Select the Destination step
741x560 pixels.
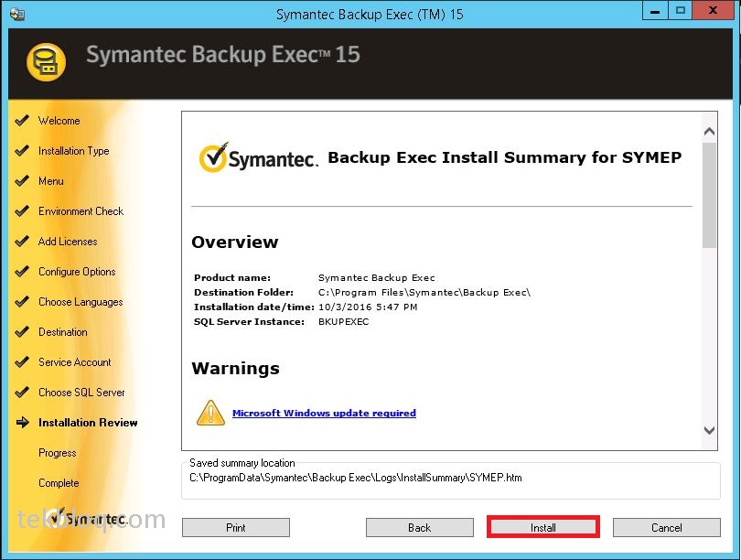63,332
